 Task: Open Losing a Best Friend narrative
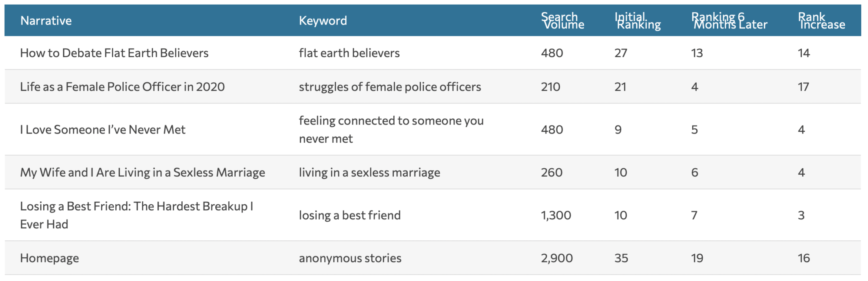pyautogui.click(x=136, y=215)
